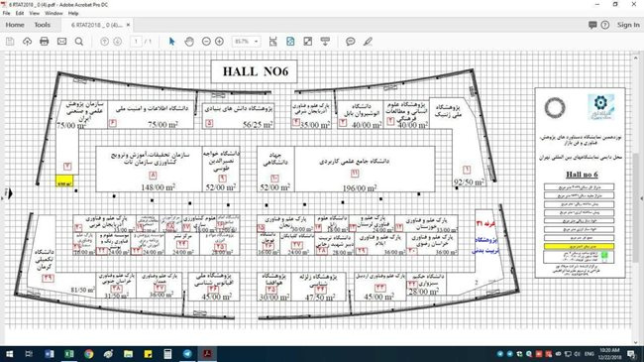This screenshot has width=644, height=362.
Task: Click the upload to cloud icon
Action: 27,41
